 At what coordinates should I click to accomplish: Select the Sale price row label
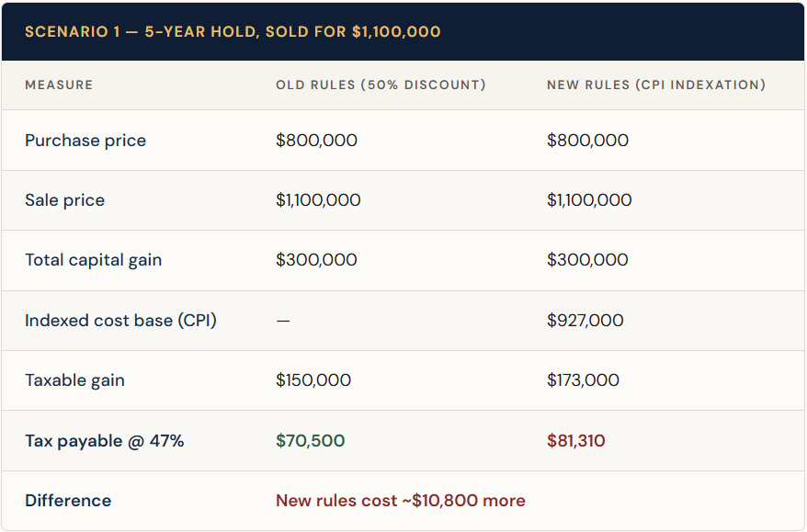click(x=65, y=199)
